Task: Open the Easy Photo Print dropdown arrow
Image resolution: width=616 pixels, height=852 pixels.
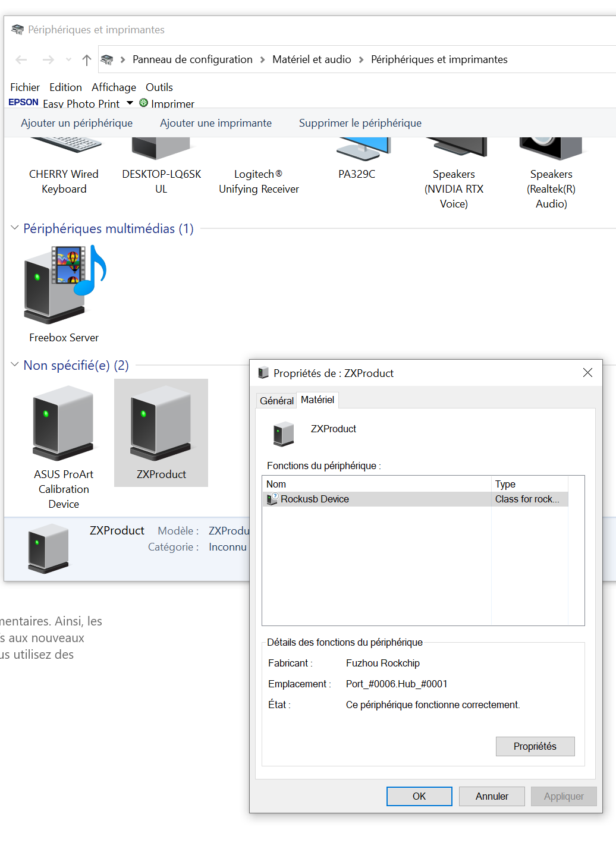Action: pyautogui.click(x=130, y=103)
